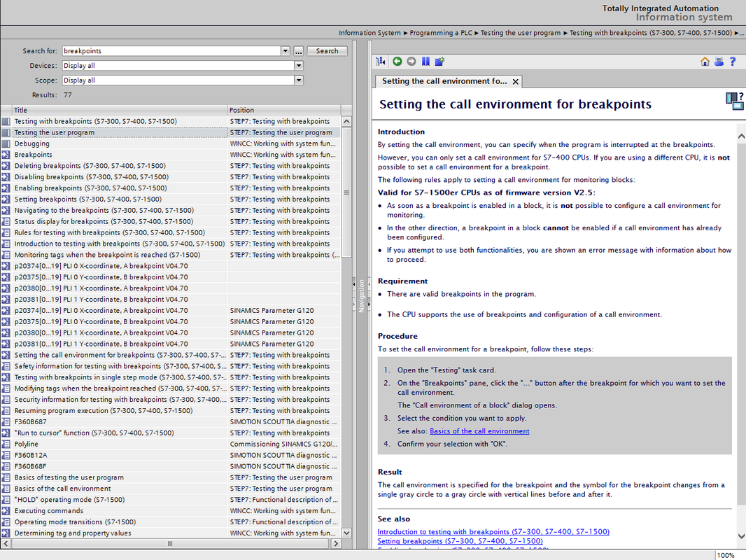
Task: Click the synchronize table of contents icon
Action: [x=381, y=62]
